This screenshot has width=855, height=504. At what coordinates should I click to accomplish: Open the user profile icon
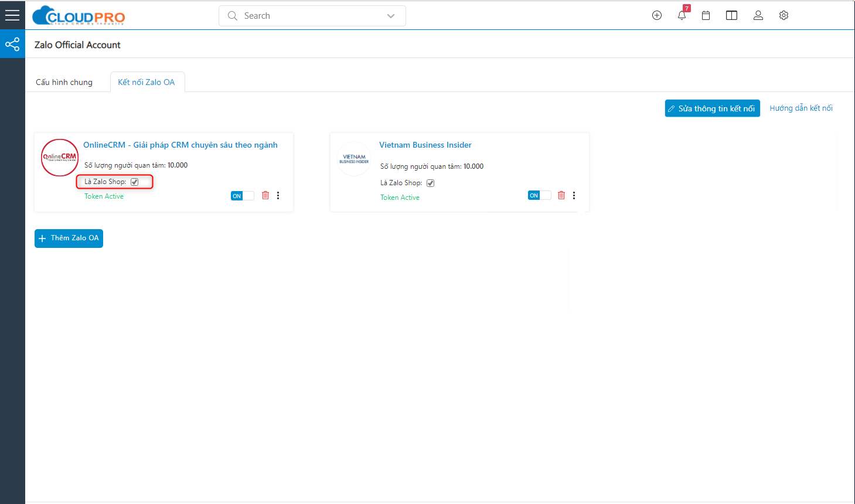758,16
